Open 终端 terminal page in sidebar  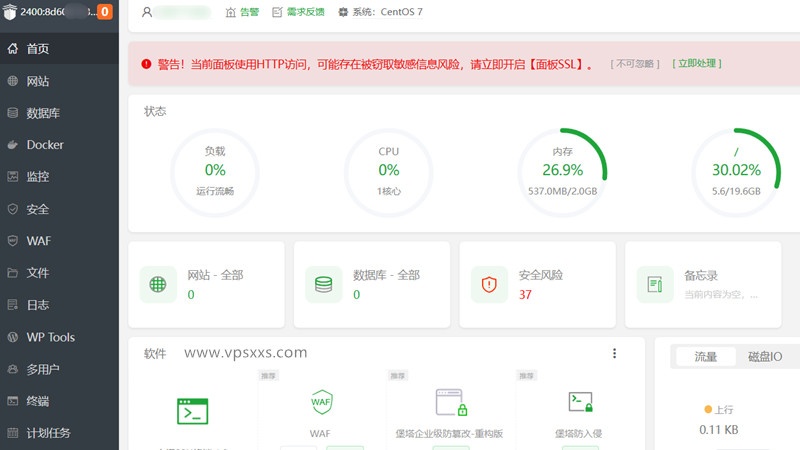(x=38, y=401)
